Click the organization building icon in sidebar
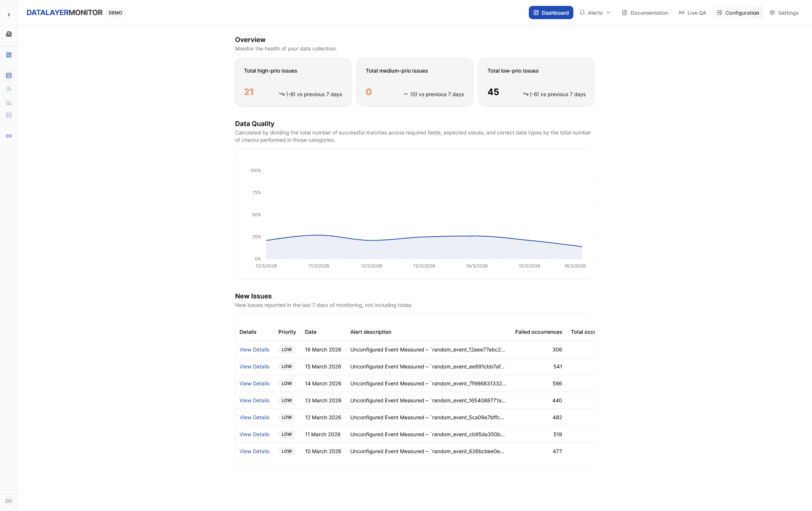The width and height of the screenshot is (812, 511). pyautogui.click(x=9, y=34)
